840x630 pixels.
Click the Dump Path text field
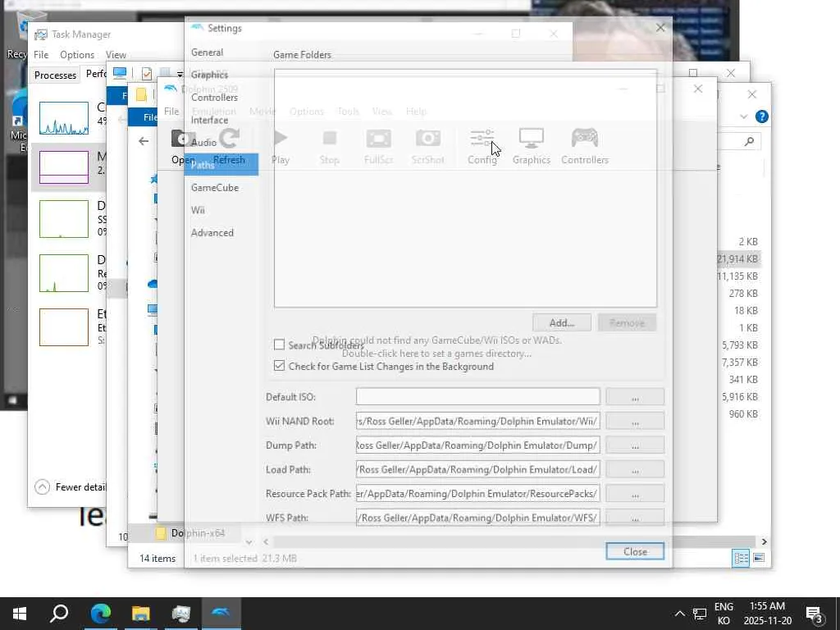click(478, 445)
